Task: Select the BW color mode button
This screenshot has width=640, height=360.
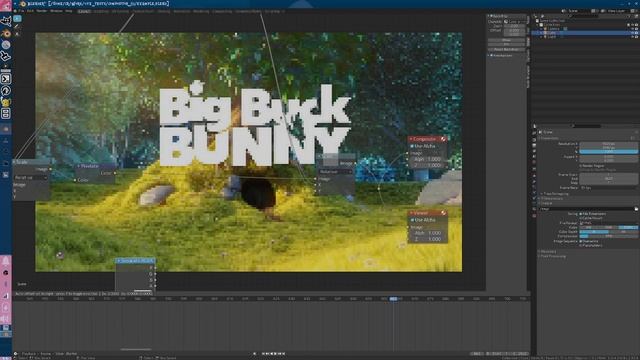Action: tap(589, 227)
